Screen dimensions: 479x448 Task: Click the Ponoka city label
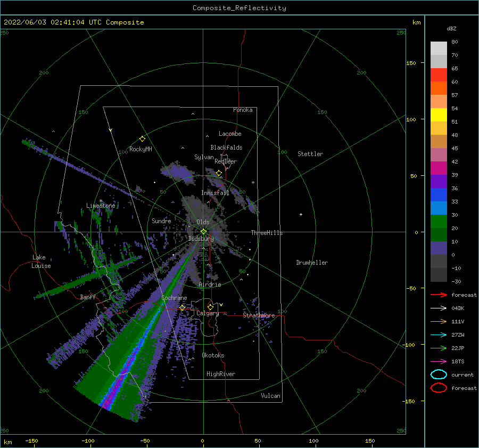pyautogui.click(x=243, y=110)
